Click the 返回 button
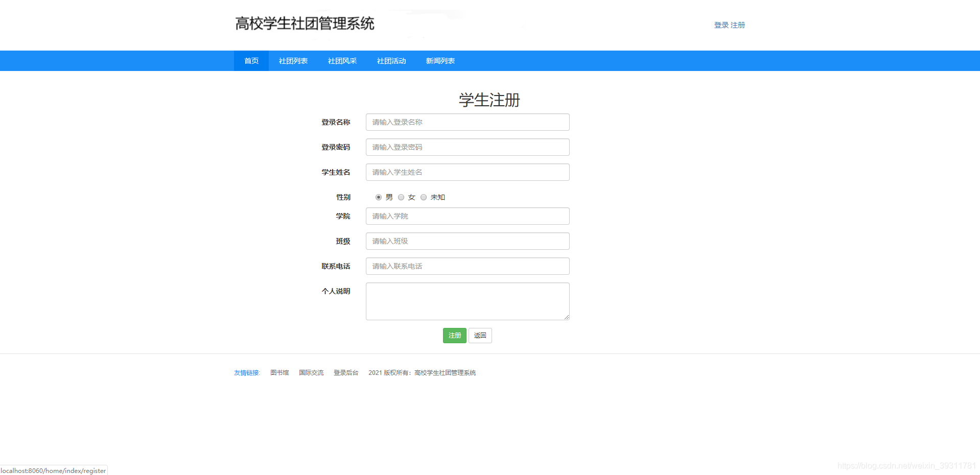This screenshot has height=475, width=980. tap(480, 336)
